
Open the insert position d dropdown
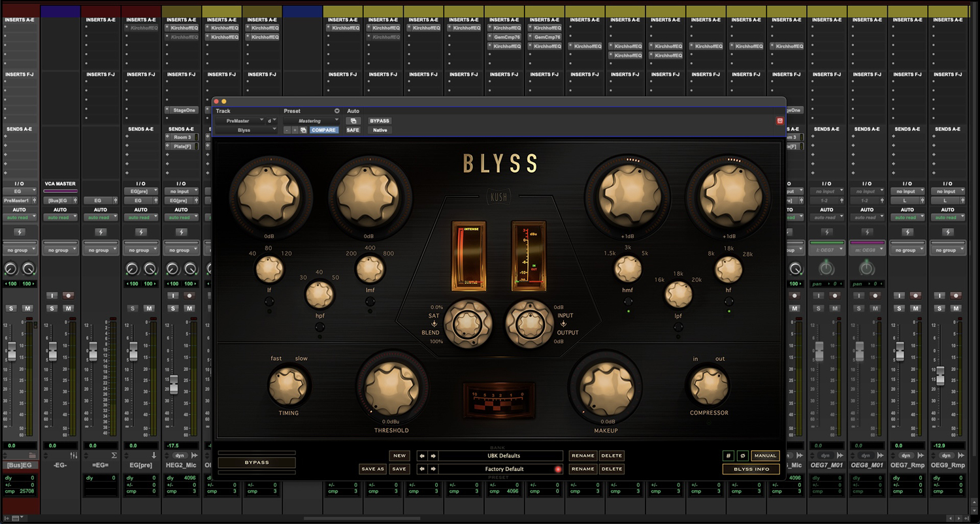tap(272, 121)
